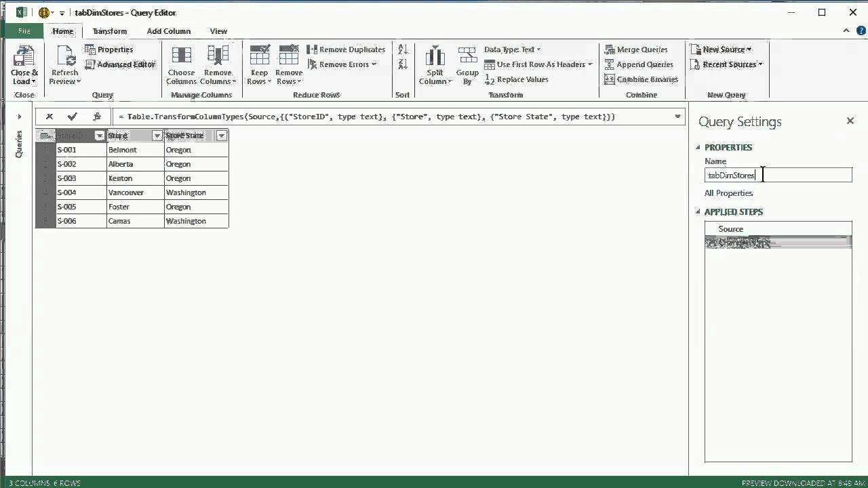Select the Store column header
Image resolution: width=868 pixels, height=488 pixels.
(129, 136)
